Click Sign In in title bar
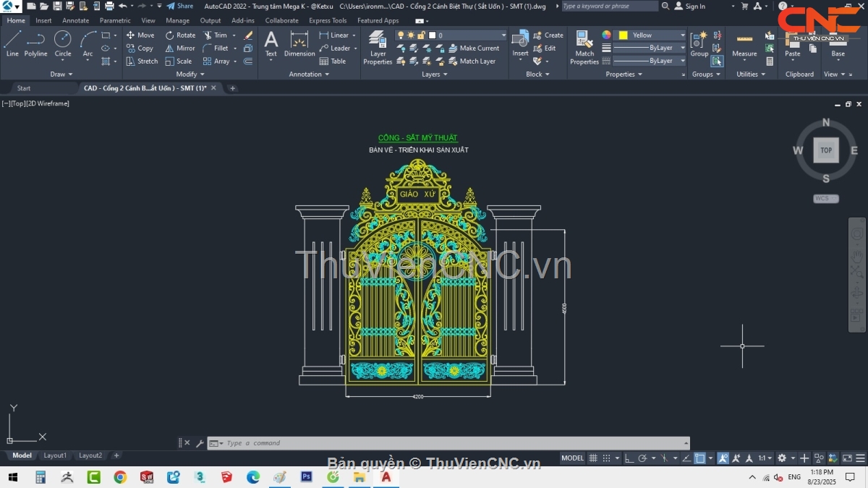This screenshot has width=868, height=488. tap(694, 7)
